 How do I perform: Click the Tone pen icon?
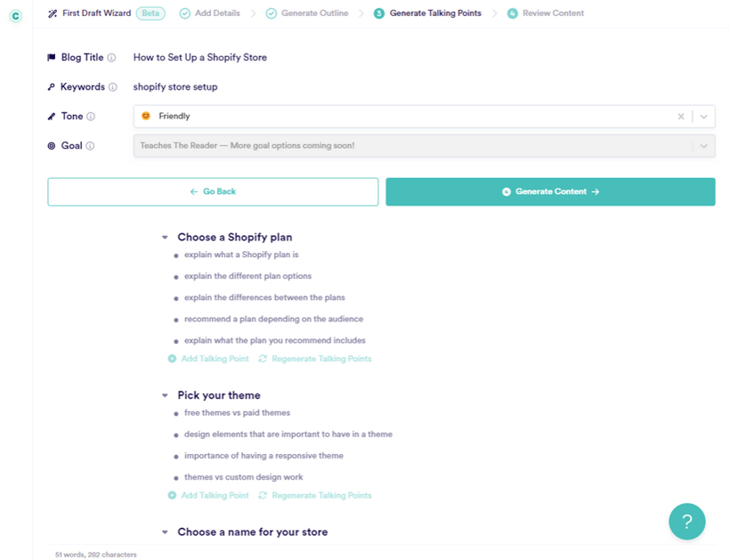(x=52, y=117)
